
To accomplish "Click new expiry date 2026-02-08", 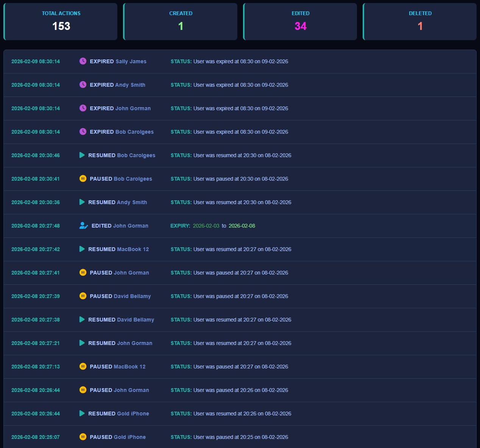I will tap(242, 226).
